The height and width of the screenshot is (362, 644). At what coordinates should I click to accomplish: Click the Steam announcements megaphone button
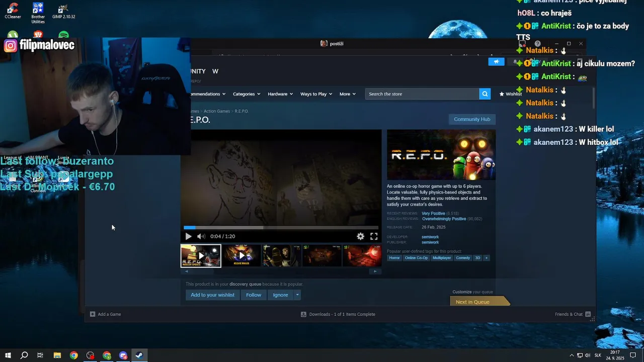(x=496, y=61)
